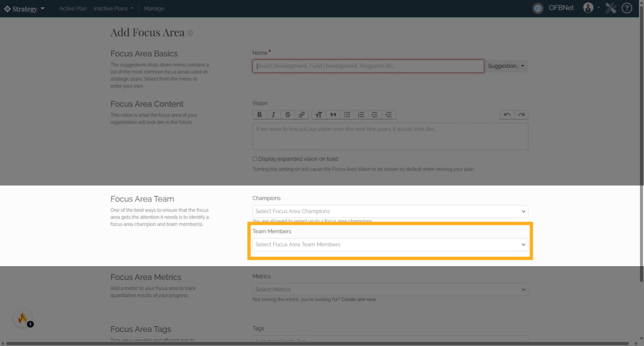This screenshot has width=644, height=346.
Task: Click the OFBNet organization name
Action: [x=561, y=8]
